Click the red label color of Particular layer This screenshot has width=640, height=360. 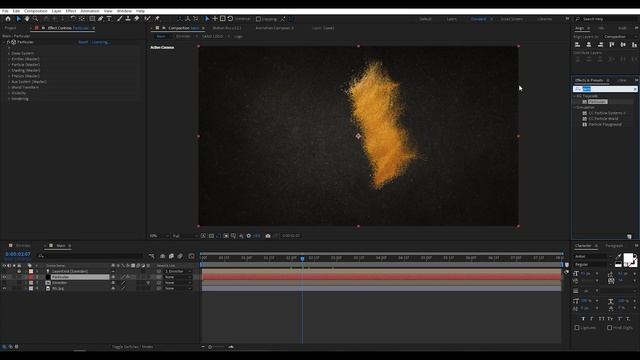coord(31,277)
